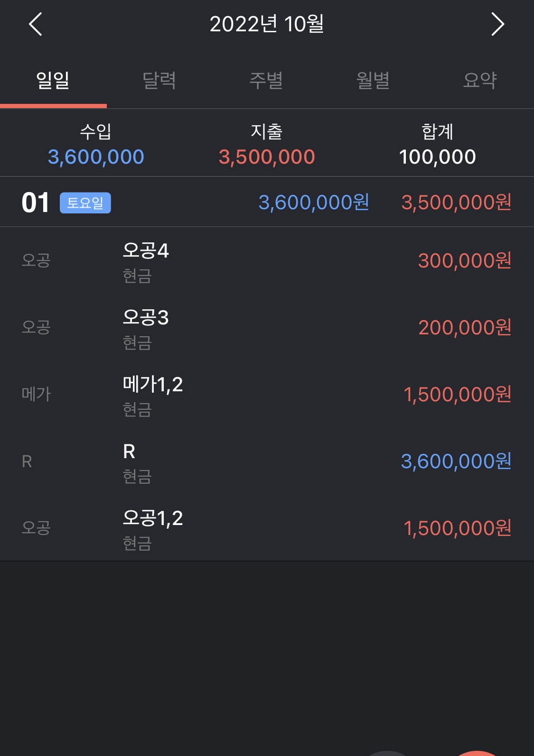The height and width of the screenshot is (756, 534).
Task: Open the 월별 tab
Action: (374, 81)
